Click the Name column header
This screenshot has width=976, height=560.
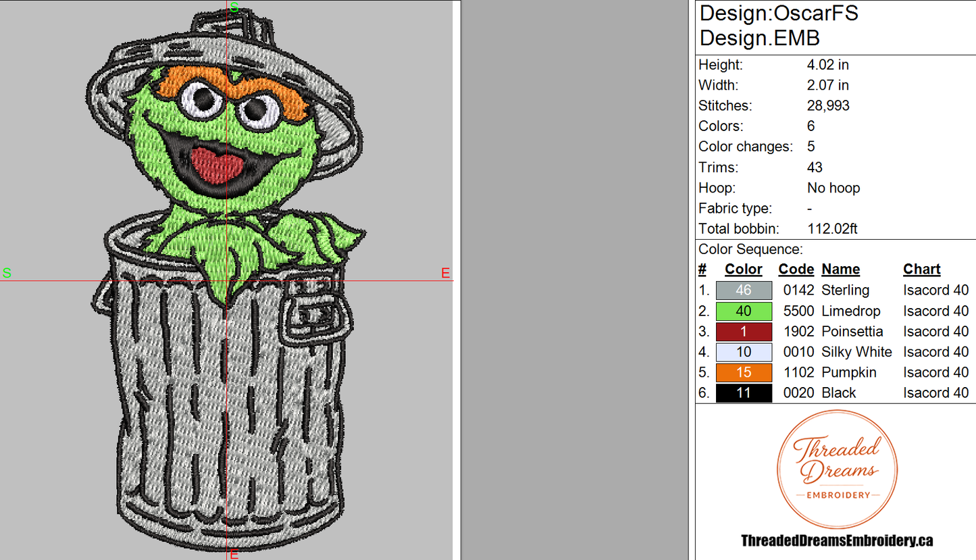click(841, 269)
